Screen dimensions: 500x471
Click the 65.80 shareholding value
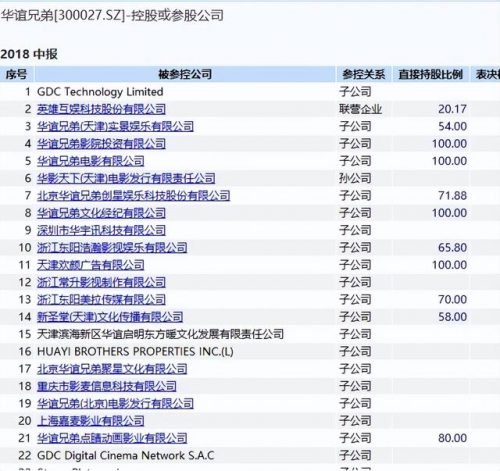452,248
